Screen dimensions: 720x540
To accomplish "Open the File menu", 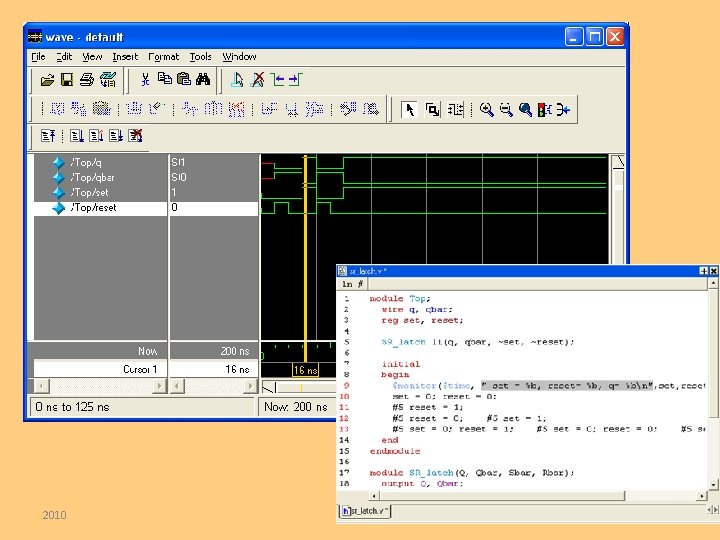I will tap(38, 57).
